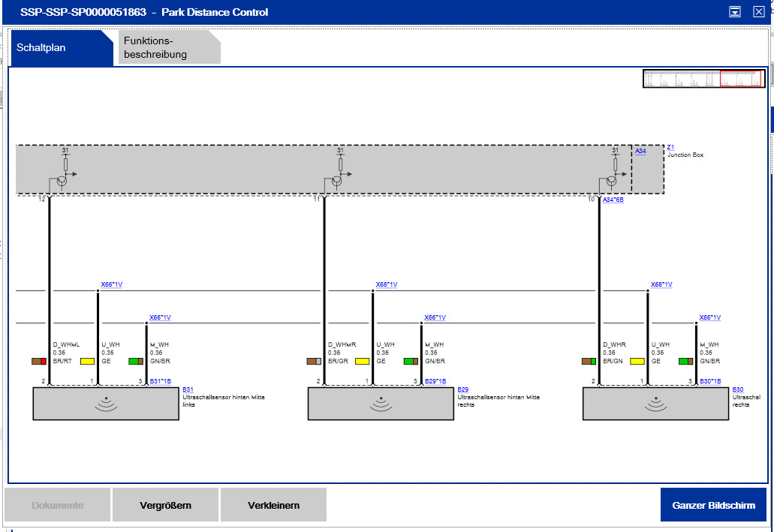Click the ultrasonic sensor symbol for B30

point(658,404)
